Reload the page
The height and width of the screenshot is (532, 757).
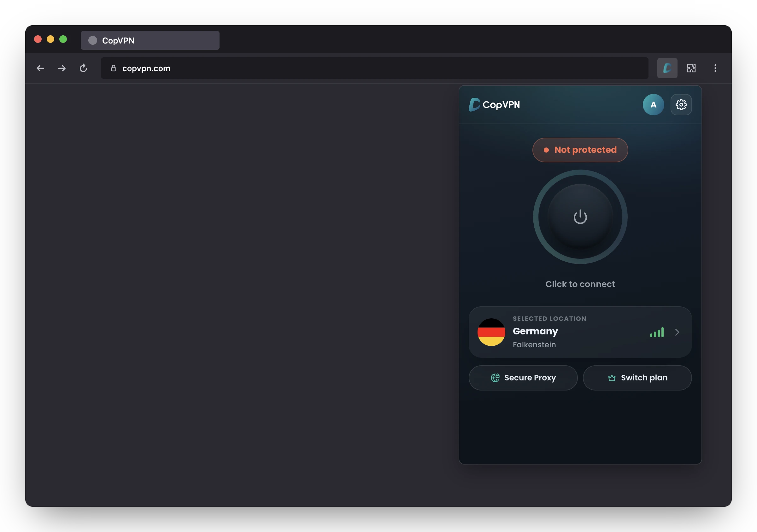pos(83,68)
